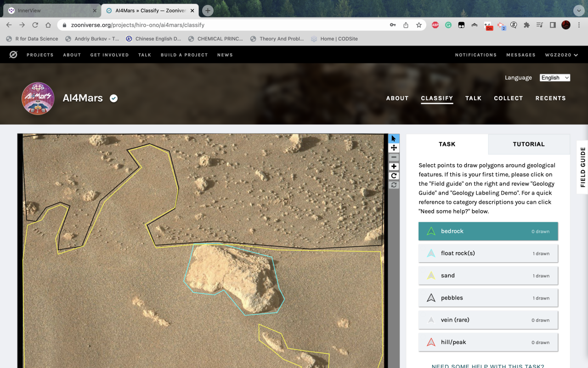Close the InnerView tab

tap(94, 11)
